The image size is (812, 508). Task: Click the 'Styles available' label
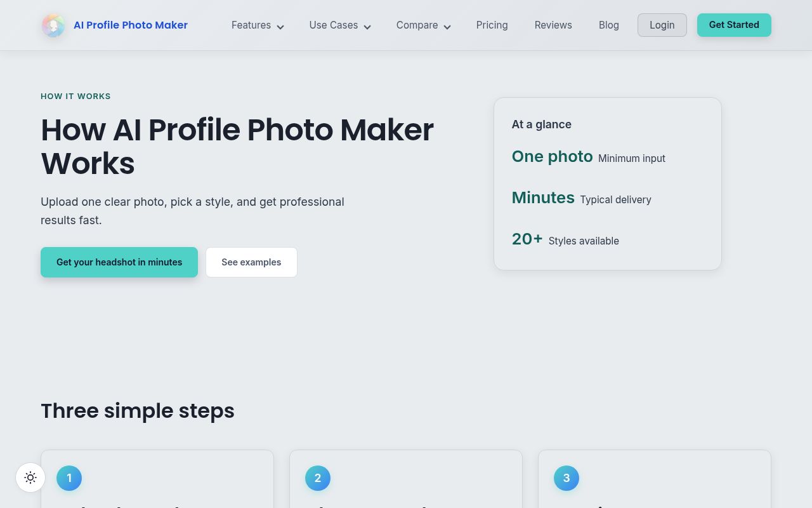[584, 241]
